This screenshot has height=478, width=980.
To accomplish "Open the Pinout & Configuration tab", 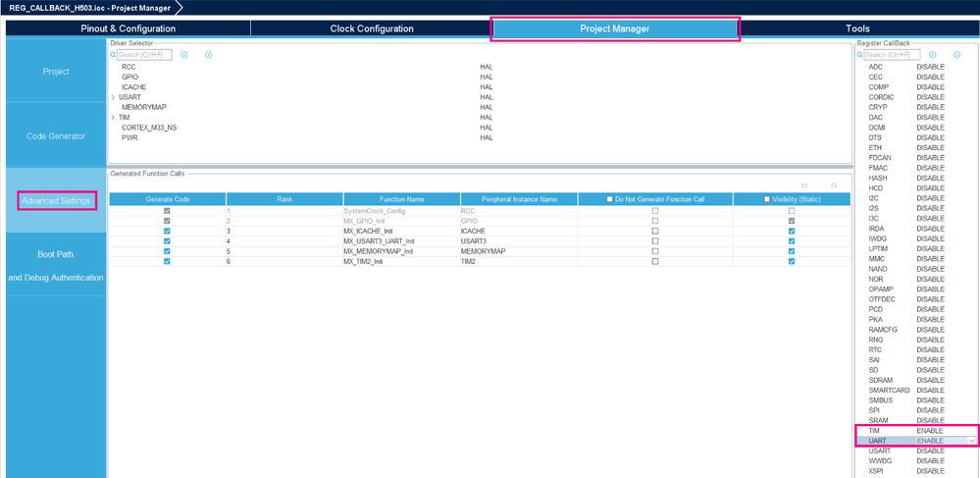I will [129, 28].
